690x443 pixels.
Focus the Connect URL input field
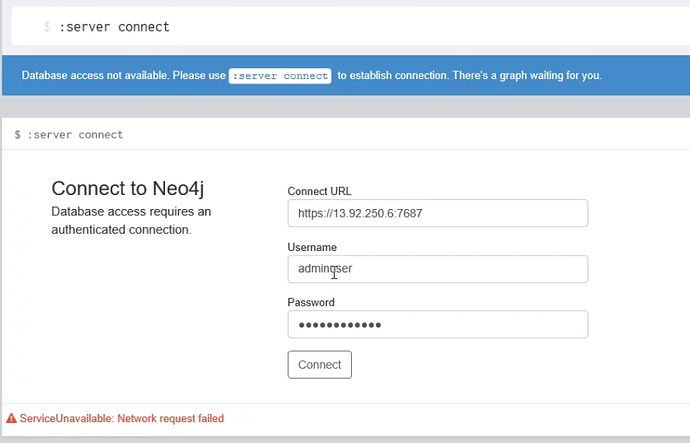point(437,213)
